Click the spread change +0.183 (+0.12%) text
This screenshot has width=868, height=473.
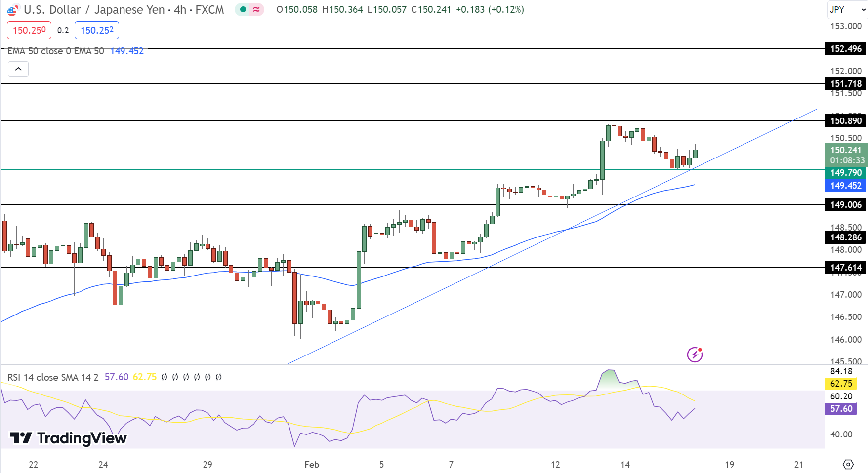490,9
